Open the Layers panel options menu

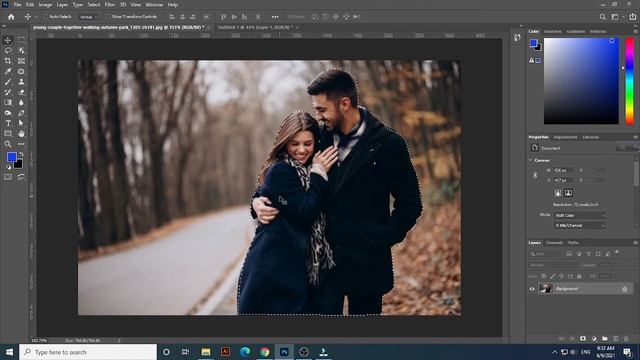point(636,242)
